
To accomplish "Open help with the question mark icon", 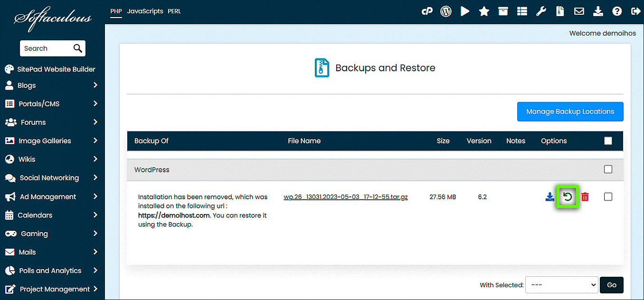I will coord(617,11).
